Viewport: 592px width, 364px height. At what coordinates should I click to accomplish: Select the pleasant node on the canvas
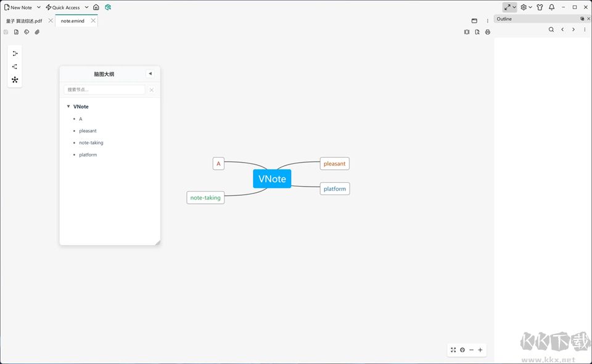point(334,164)
